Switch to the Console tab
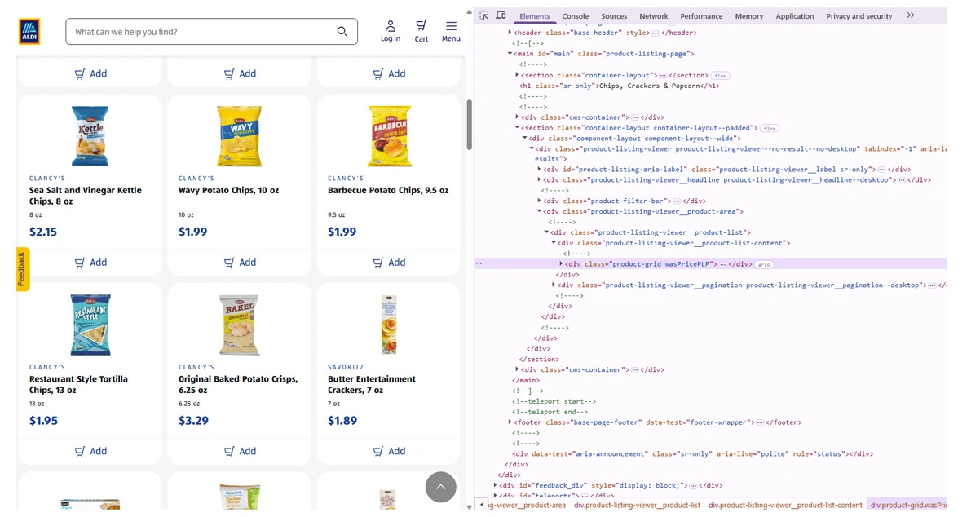Screen dimensions: 980x517 coord(575,16)
